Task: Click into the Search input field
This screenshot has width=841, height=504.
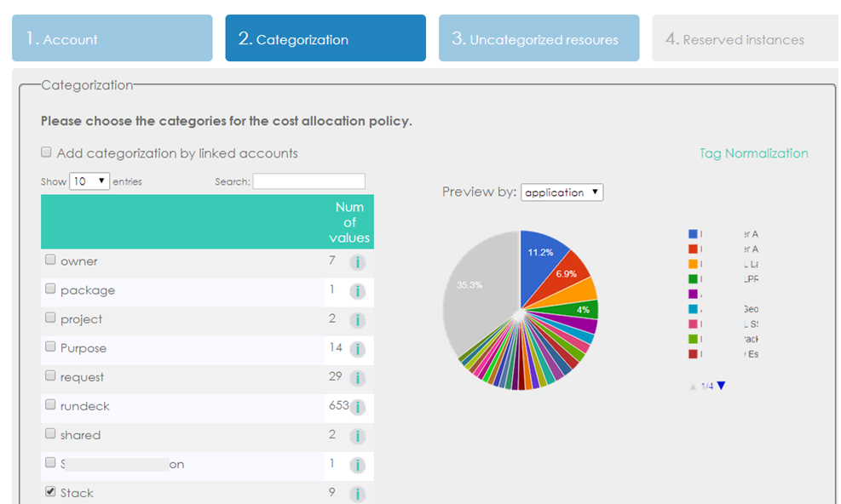Action: point(308,181)
